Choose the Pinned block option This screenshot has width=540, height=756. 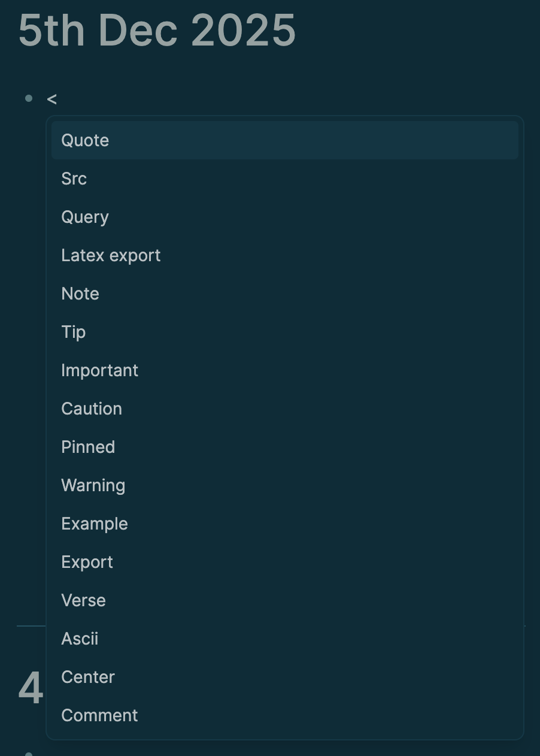(88, 447)
